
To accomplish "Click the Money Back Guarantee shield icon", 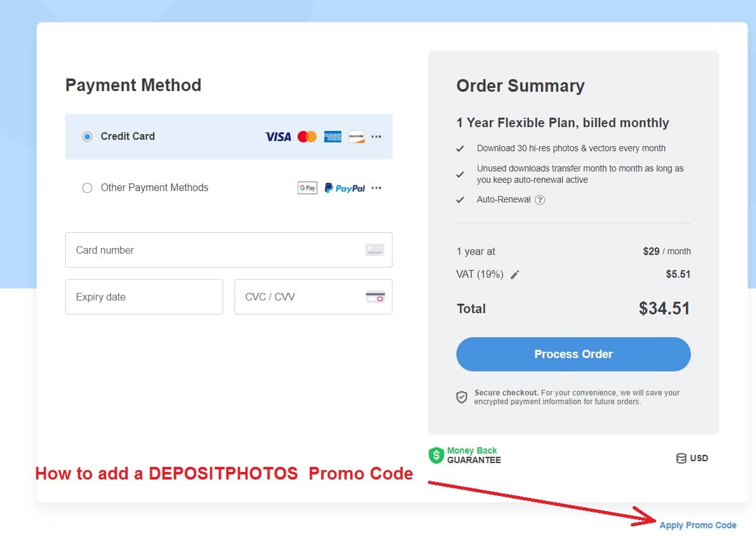I will click(x=436, y=455).
